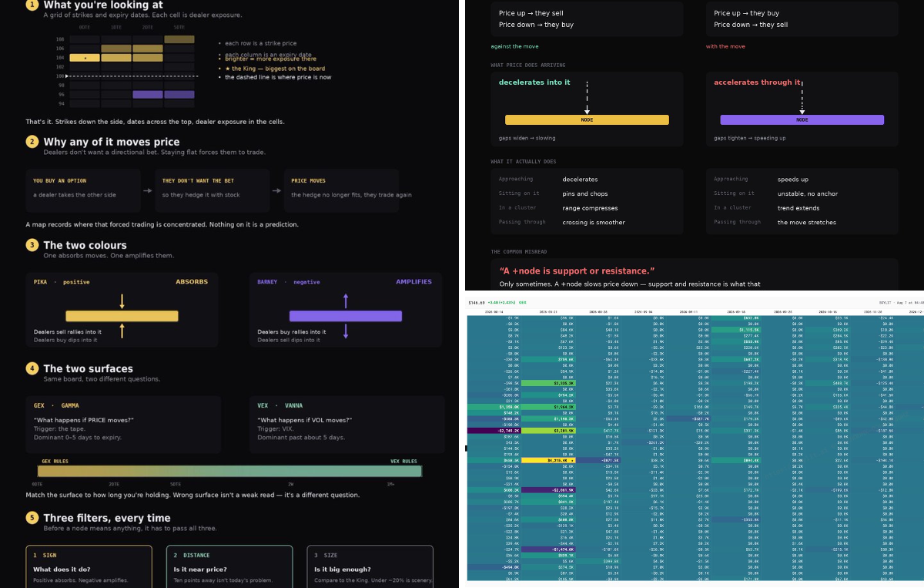Select the "1 SIGN" filter card
924x588 pixels.
click(89, 566)
